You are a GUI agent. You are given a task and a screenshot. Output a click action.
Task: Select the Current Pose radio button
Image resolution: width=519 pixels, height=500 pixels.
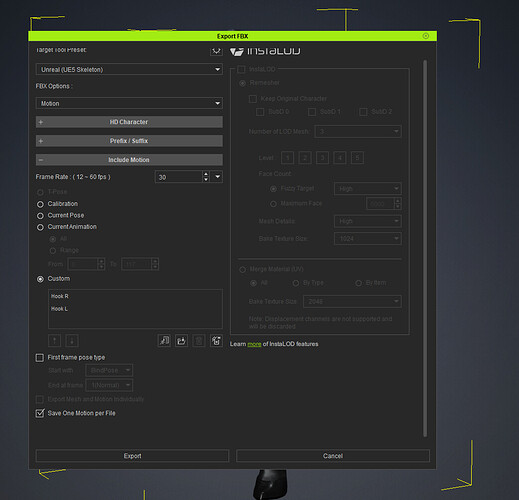tap(40, 216)
